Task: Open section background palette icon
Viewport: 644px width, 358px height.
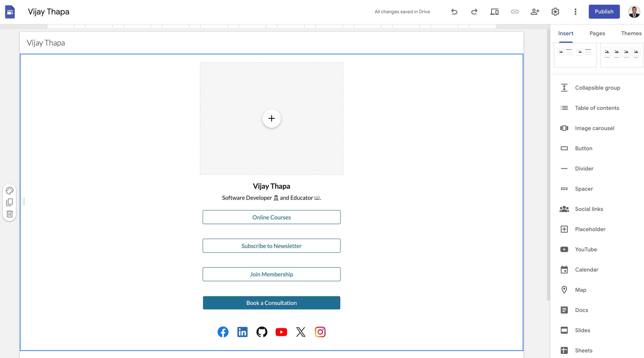Action: (10, 191)
